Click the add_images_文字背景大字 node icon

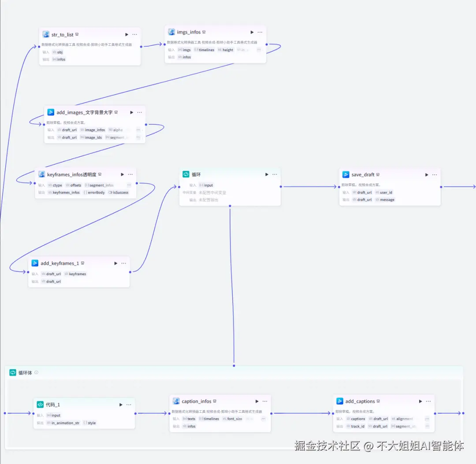[x=51, y=112]
